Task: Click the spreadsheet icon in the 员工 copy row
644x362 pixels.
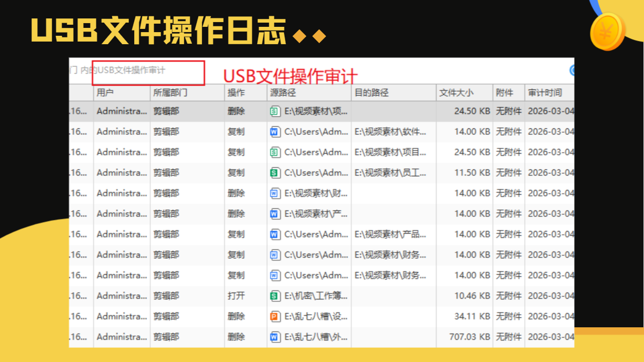Action: [275, 173]
